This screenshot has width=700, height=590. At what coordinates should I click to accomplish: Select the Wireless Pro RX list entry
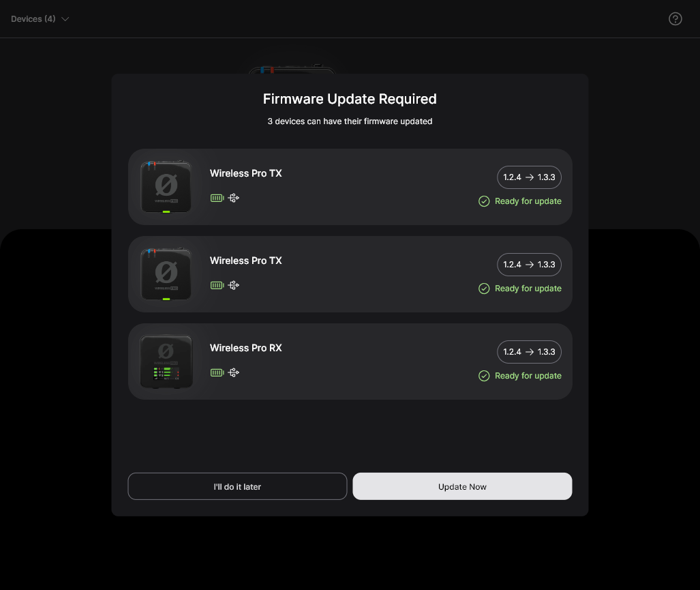350,362
